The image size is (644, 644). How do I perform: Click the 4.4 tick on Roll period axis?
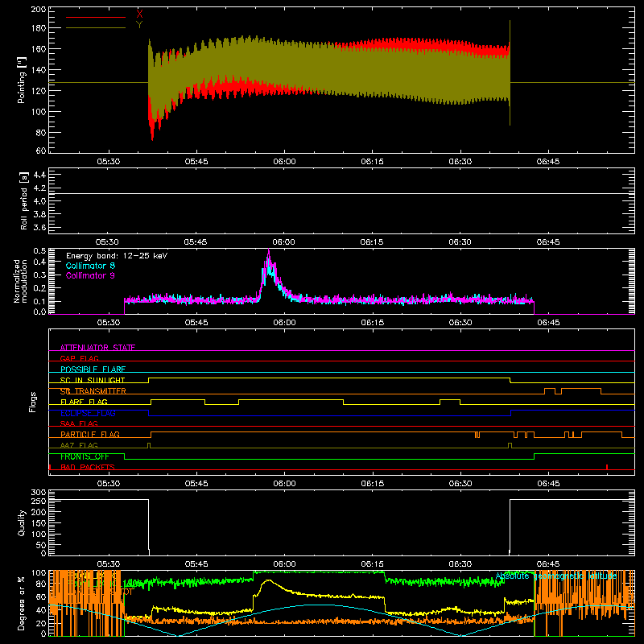click(39, 175)
